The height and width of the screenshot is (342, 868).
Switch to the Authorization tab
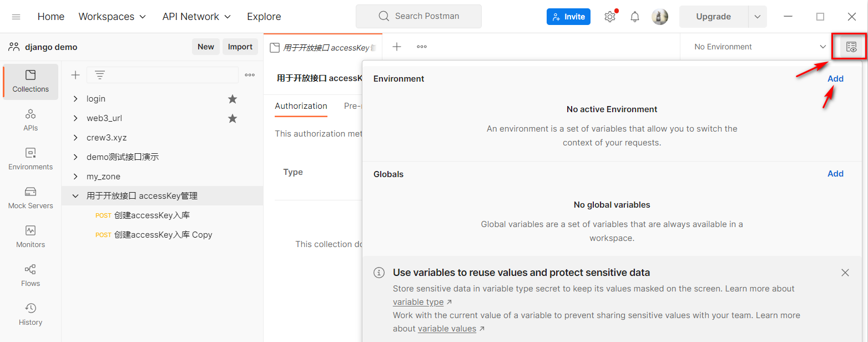click(x=301, y=106)
